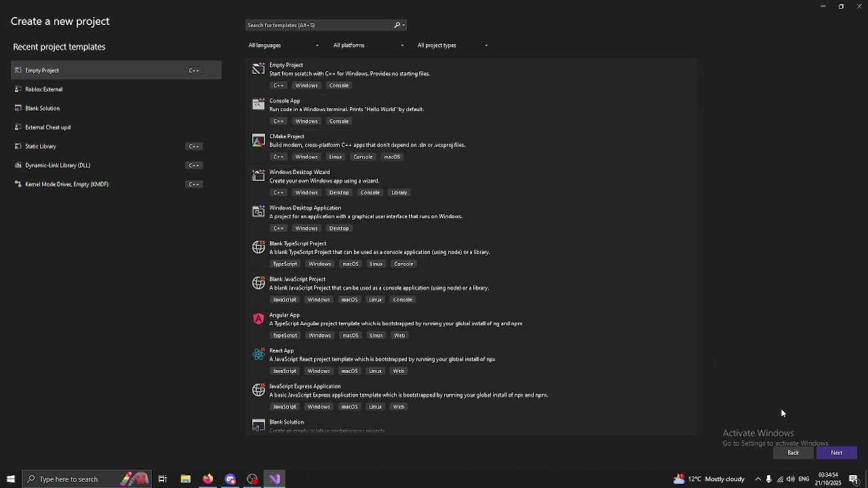Viewport: 868px width, 488px height.
Task: Click the recent Static Library icon
Action: 18,146
